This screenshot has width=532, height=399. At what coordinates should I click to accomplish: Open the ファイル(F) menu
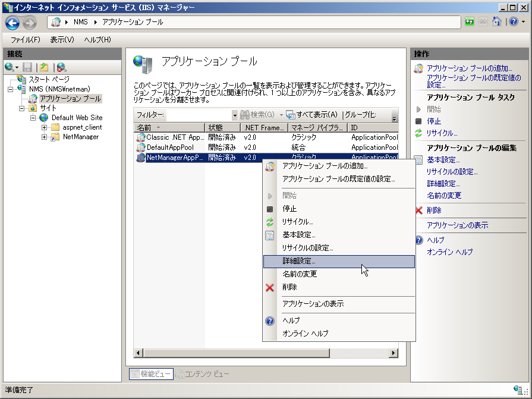point(25,40)
